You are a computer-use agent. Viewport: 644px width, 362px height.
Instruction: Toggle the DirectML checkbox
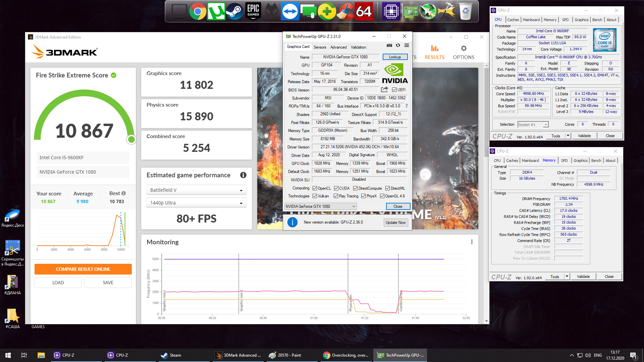click(387, 188)
